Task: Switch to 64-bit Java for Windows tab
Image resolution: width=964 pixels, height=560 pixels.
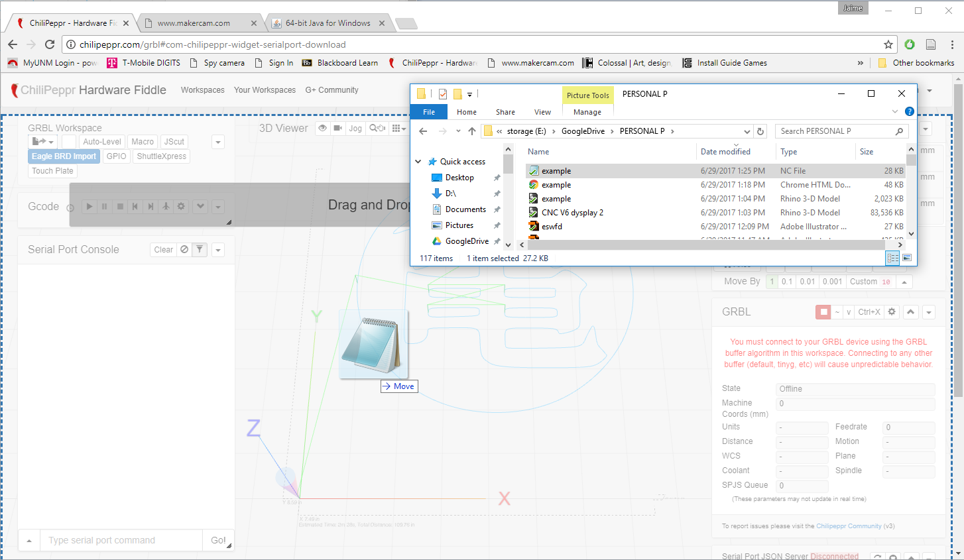Action: pyautogui.click(x=328, y=23)
